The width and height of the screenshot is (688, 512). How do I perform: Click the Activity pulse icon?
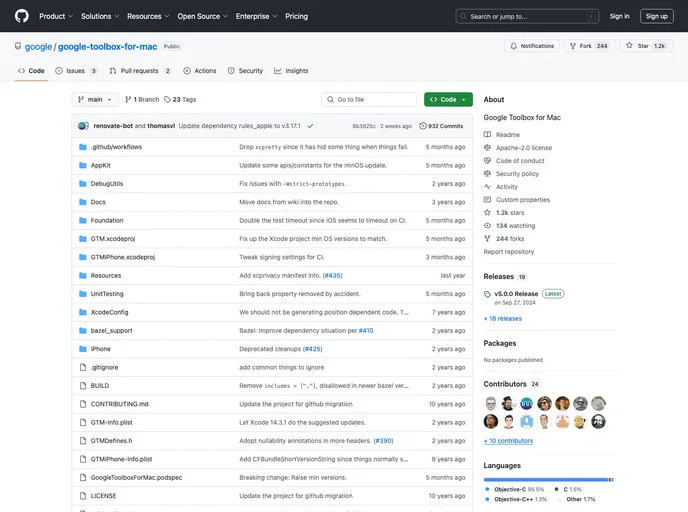pyautogui.click(x=487, y=186)
